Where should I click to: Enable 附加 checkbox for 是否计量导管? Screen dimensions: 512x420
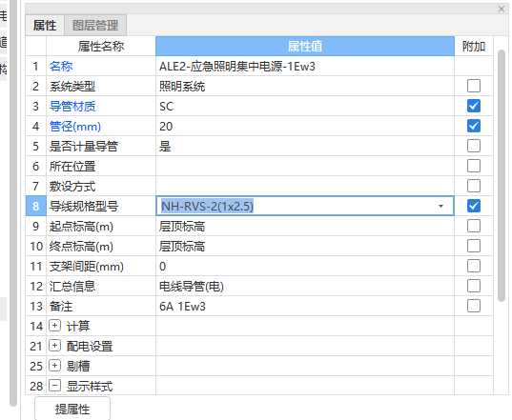[x=474, y=146]
